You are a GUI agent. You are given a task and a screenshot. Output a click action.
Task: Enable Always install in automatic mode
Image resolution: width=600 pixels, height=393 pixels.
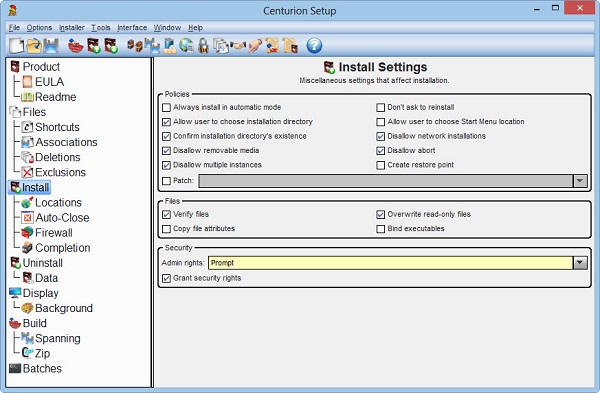coord(166,108)
